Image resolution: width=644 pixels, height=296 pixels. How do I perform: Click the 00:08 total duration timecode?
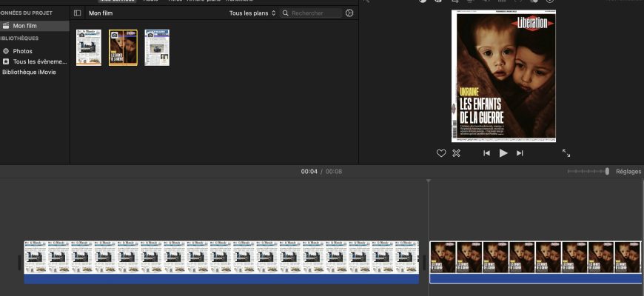(x=334, y=172)
